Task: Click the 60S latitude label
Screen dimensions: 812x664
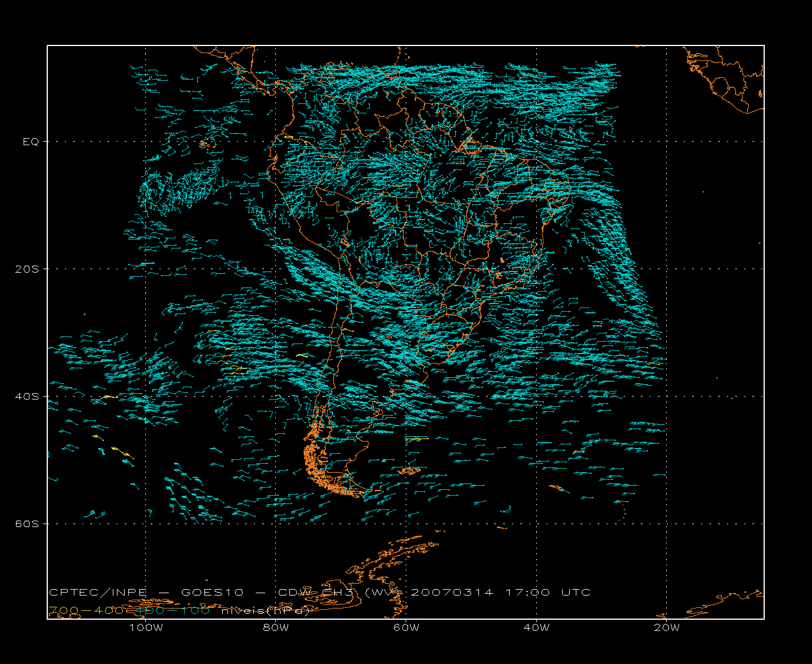Action: (27, 524)
